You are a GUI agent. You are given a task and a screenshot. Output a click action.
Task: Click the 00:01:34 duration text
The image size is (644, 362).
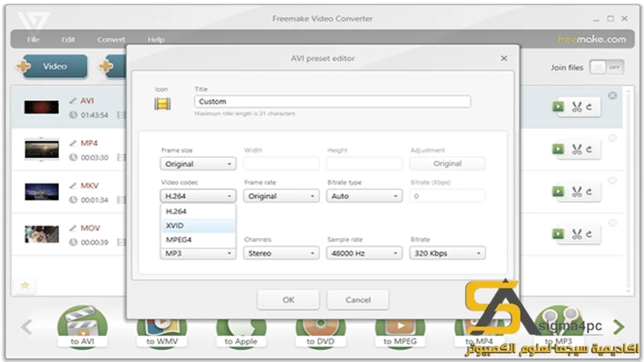94,200
